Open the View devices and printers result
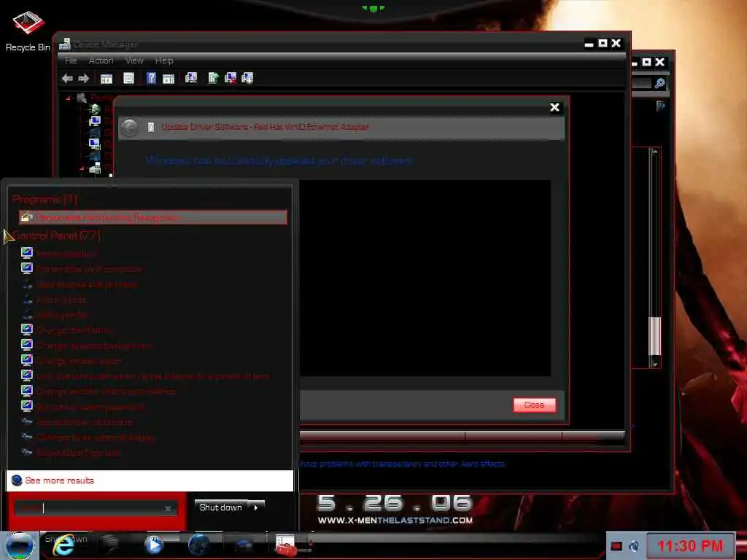The width and height of the screenshot is (747, 560). tap(80, 284)
